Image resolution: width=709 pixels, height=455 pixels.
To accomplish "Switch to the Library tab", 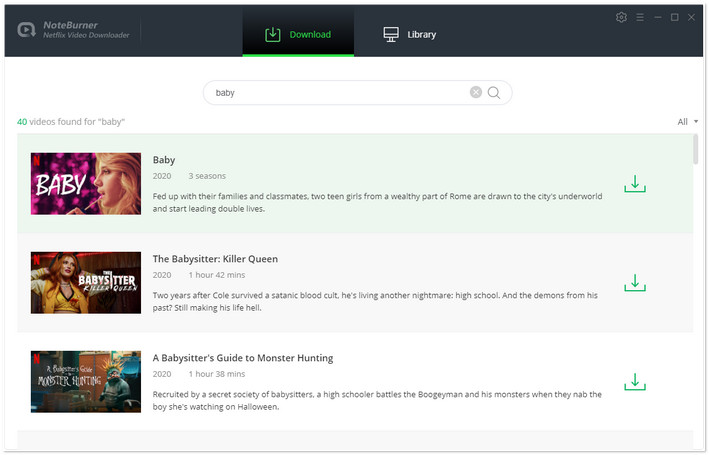I will [x=410, y=34].
